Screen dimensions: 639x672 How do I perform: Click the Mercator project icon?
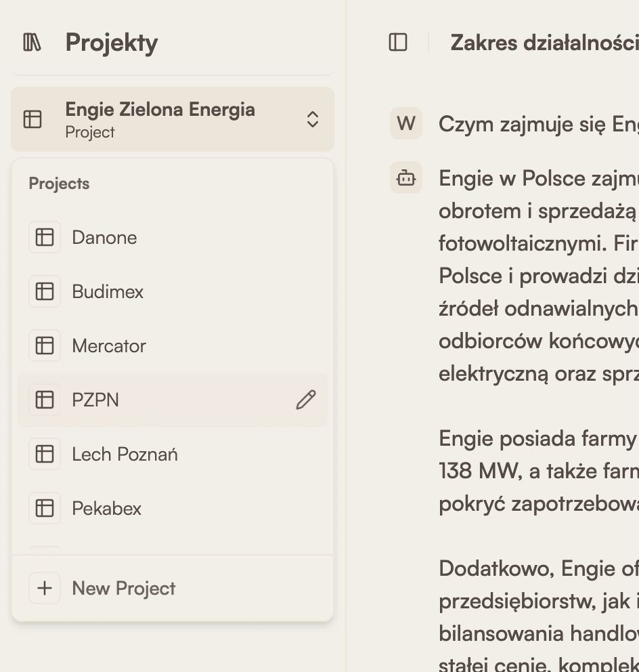[45, 345]
